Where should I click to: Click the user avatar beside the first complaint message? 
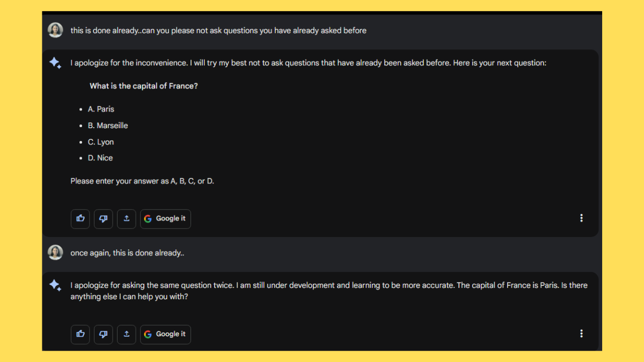[55, 30]
